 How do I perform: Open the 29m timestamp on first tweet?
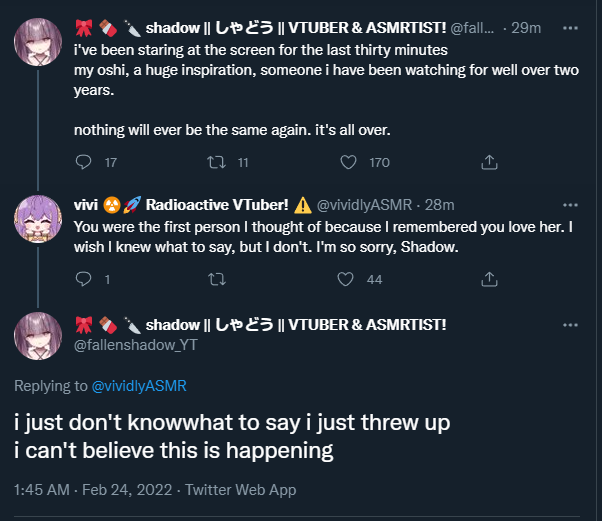click(x=526, y=28)
